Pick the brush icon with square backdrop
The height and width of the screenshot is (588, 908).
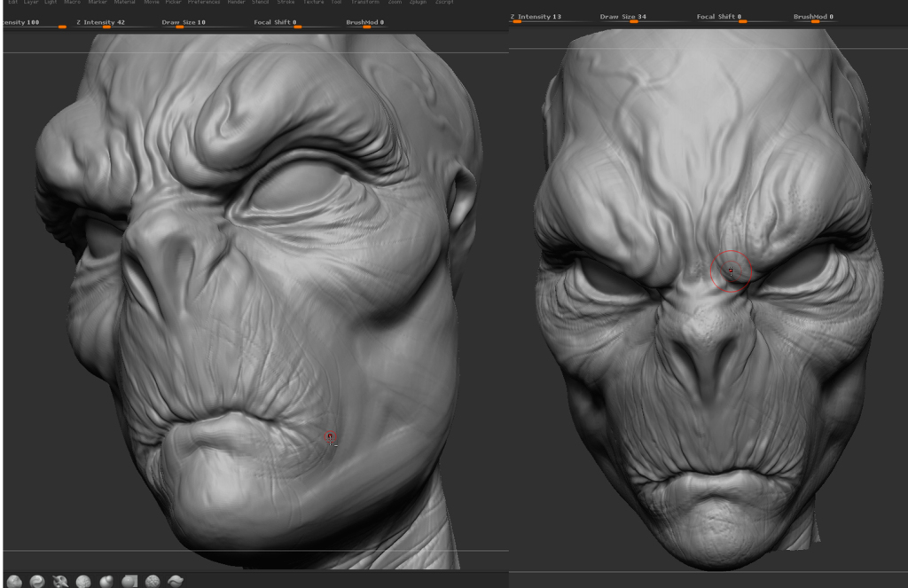click(x=129, y=581)
